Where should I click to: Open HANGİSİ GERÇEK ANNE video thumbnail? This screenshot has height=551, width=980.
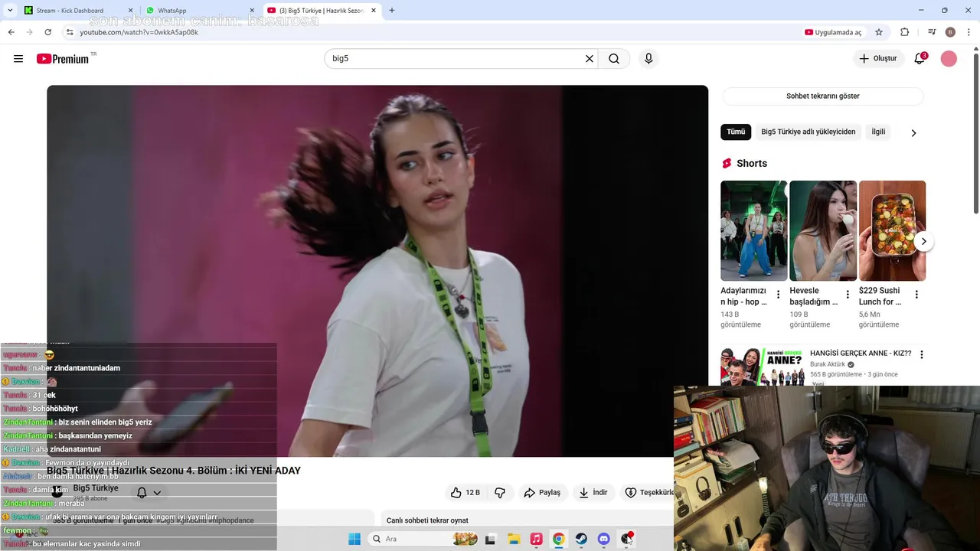tap(762, 367)
